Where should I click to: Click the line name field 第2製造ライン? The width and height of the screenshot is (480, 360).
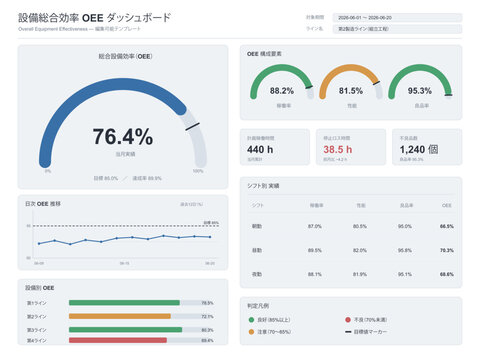397,29
